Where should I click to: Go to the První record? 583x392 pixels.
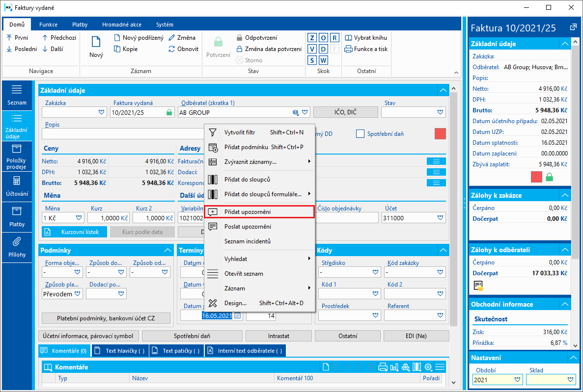pyautogui.click(x=17, y=37)
